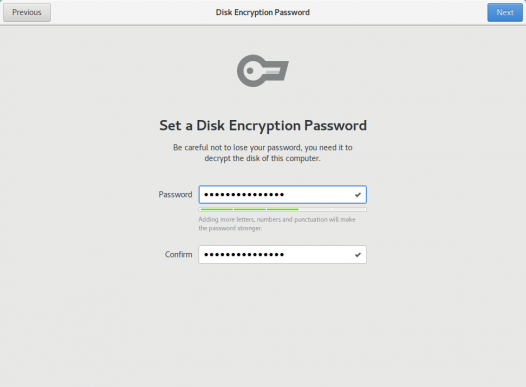
Task: Click last unfilled segment of strength meter
Action: tap(349, 210)
